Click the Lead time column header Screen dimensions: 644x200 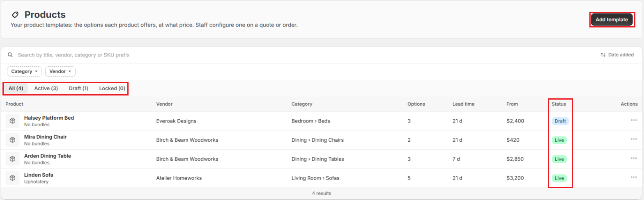click(x=464, y=104)
